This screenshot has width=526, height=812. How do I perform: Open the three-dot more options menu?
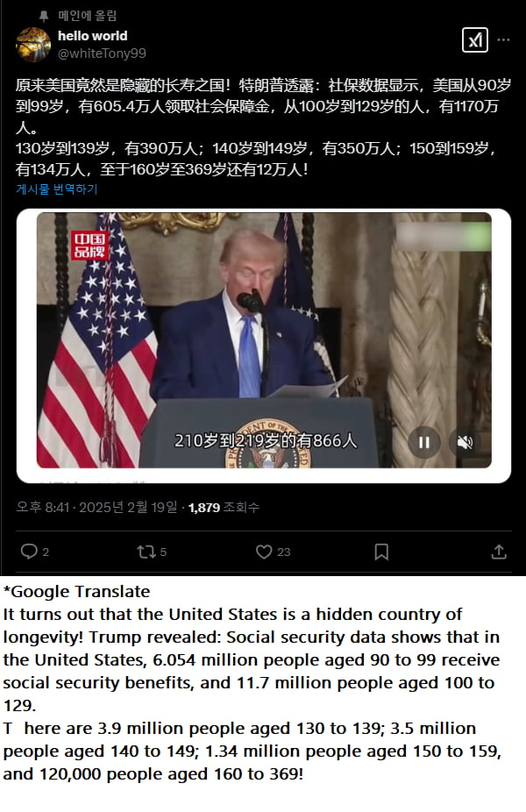[x=503, y=39]
